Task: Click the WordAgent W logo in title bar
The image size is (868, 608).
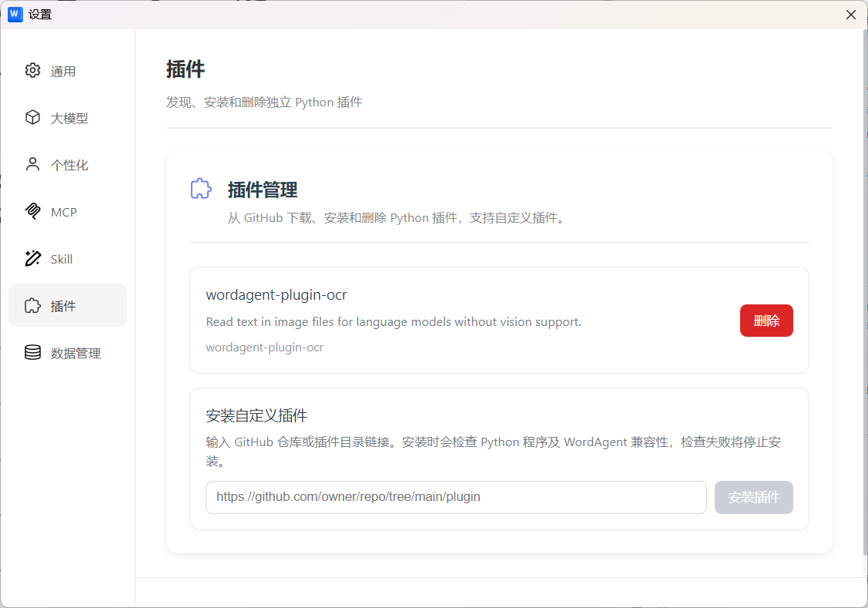Action: click(x=15, y=15)
